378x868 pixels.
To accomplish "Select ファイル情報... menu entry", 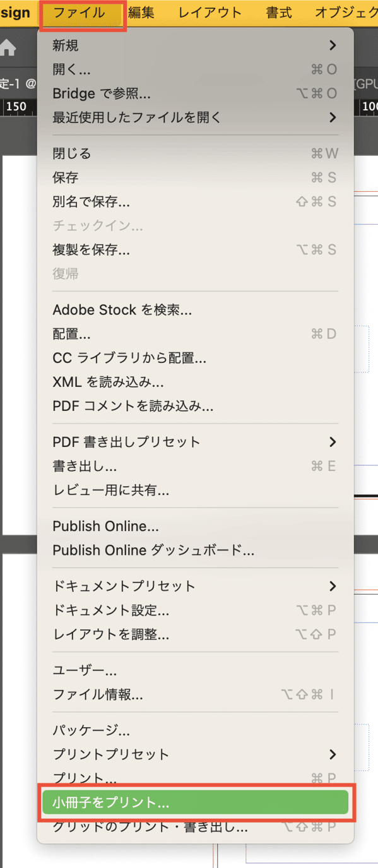I will [x=196, y=695].
